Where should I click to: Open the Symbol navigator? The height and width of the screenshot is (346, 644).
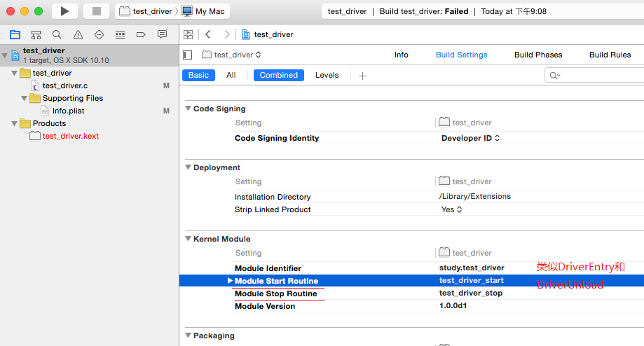(x=36, y=34)
